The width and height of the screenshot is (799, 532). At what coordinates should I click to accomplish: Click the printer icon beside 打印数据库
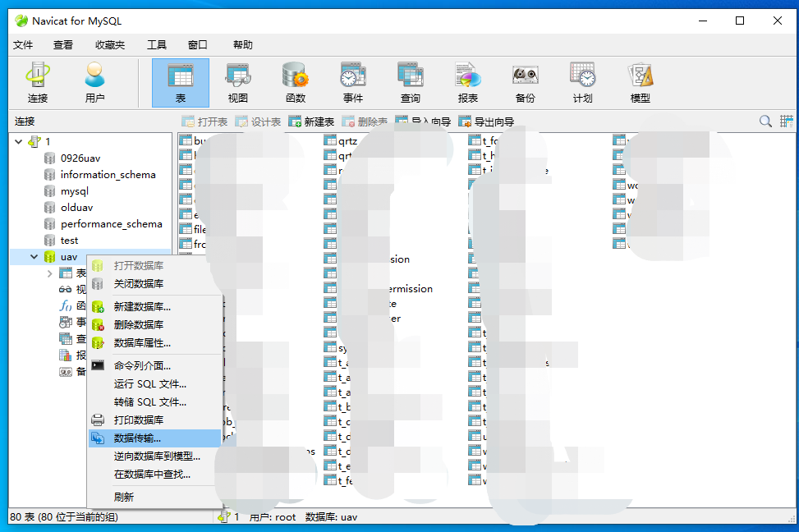click(98, 420)
